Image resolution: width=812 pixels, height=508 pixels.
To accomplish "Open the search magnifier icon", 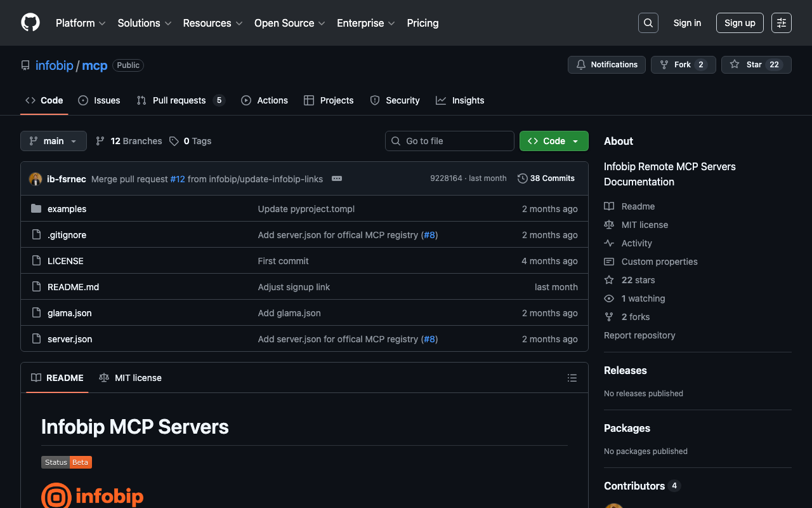I will pos(648,23).
